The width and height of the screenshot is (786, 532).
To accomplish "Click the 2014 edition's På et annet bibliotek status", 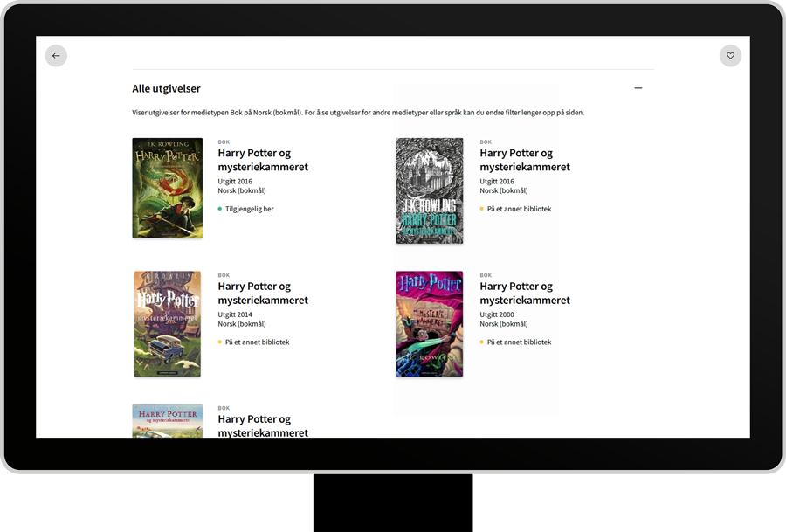I will click(x=257, y=342).
